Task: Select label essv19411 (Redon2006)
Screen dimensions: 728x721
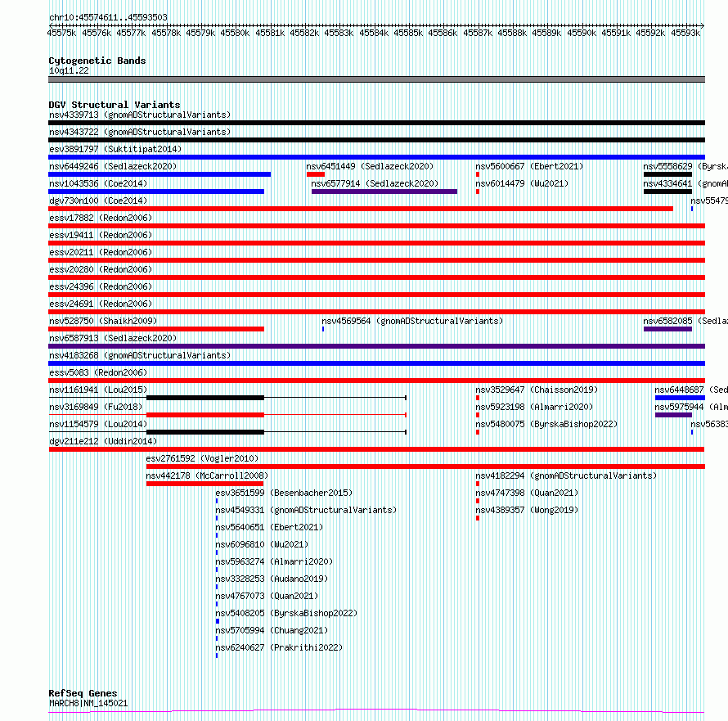Action: [101, 235]
